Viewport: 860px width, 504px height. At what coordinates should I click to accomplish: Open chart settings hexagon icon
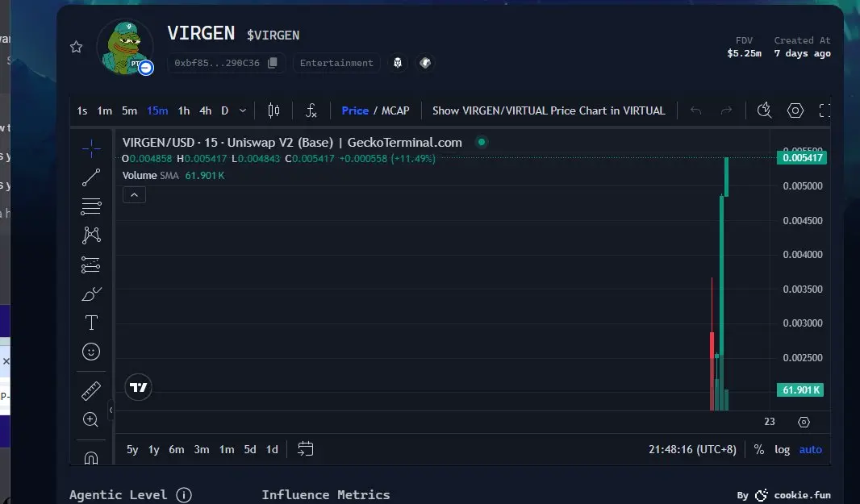point(795,110)
